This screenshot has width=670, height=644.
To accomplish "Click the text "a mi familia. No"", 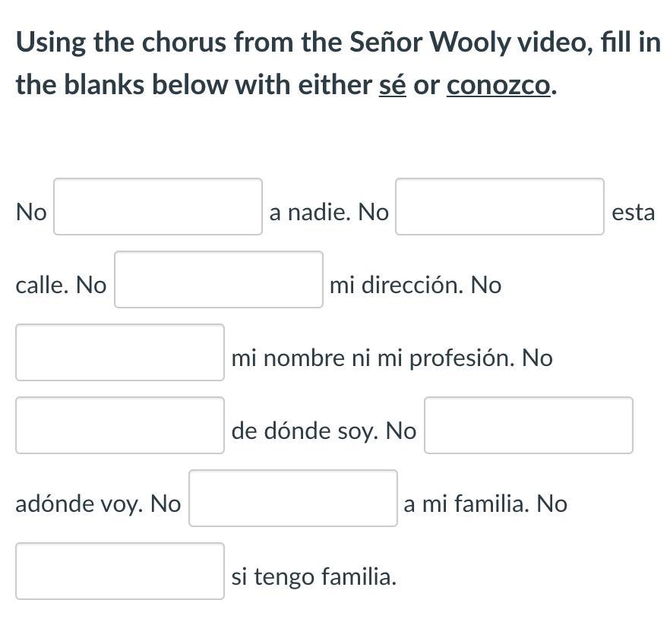I will click(x=485, y=504).
